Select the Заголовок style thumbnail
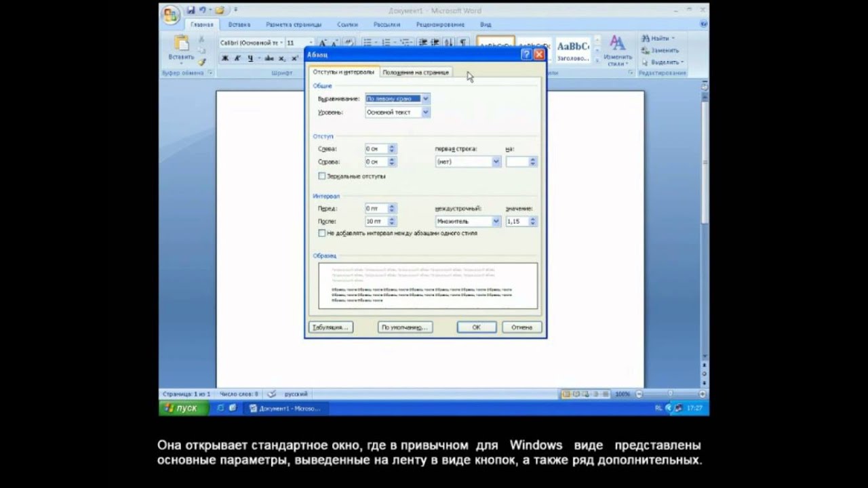868x488 pixels. click(x=573, y=51)
